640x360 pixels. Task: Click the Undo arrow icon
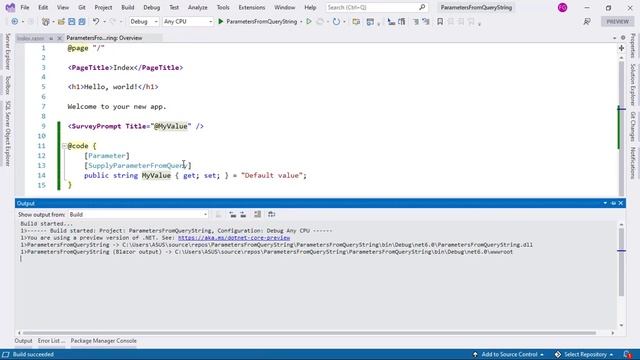click(96, 22)
